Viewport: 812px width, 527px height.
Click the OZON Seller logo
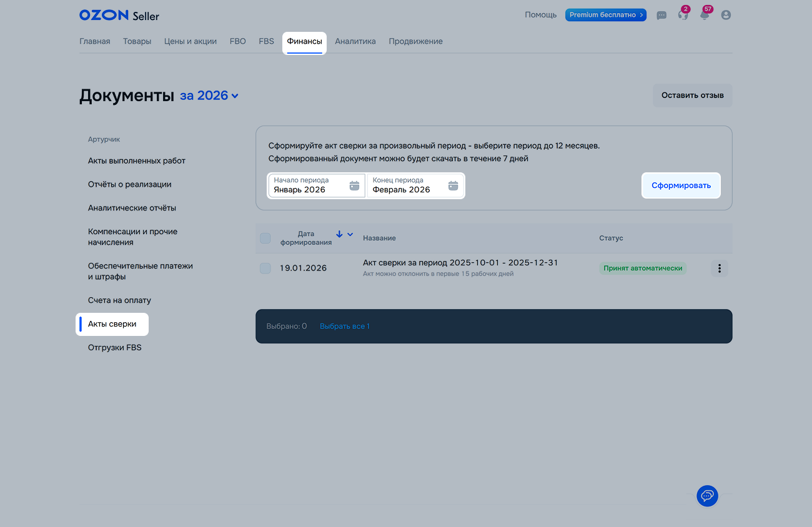pos(119,15)
